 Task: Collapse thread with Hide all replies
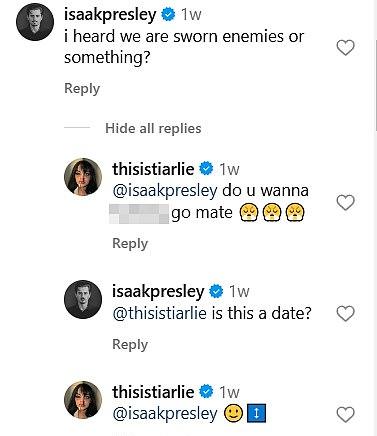(153, 128)
